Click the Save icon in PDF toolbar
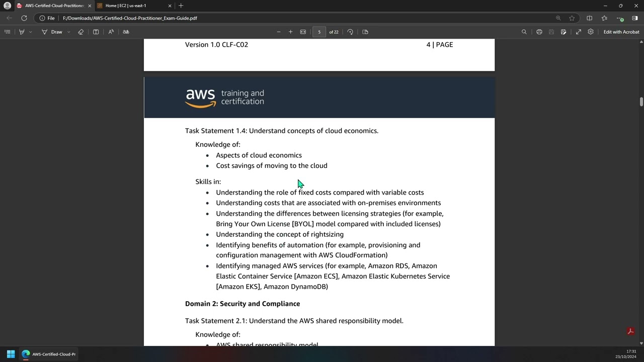This screenshot has width=644, height=362. (551, 32)
